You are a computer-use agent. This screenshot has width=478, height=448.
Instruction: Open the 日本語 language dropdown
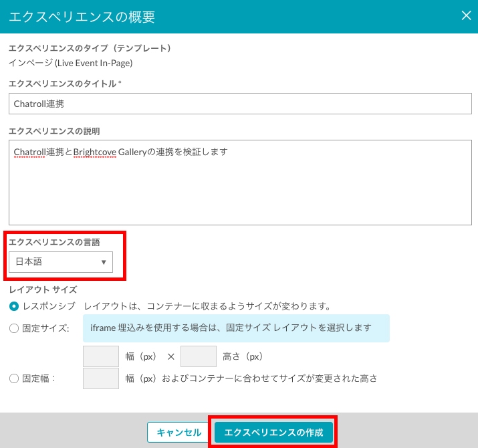click(x=61, y=262)
